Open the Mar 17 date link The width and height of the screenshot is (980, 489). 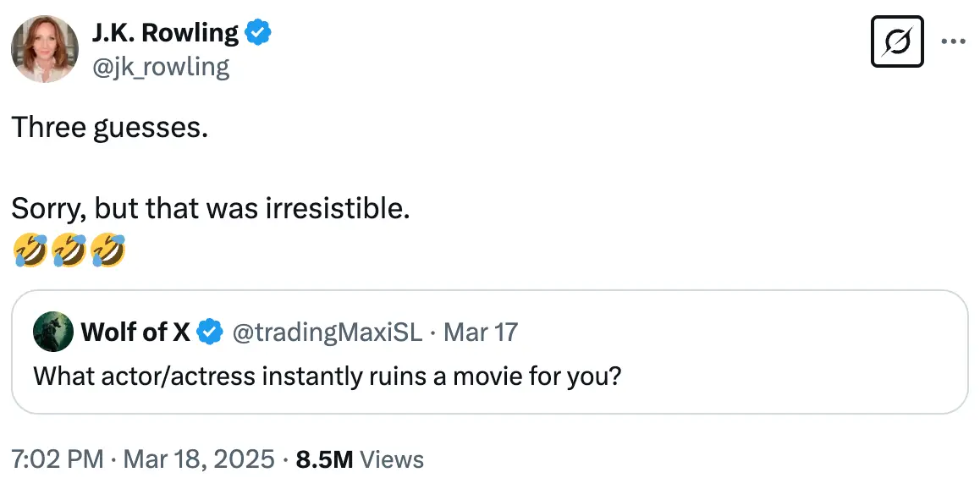[x=482, y=332]
